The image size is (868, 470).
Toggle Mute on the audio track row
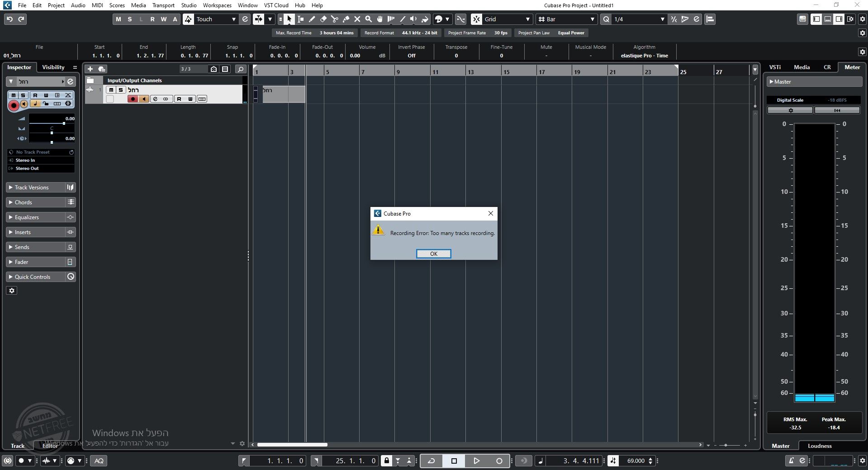coord(111,90)
